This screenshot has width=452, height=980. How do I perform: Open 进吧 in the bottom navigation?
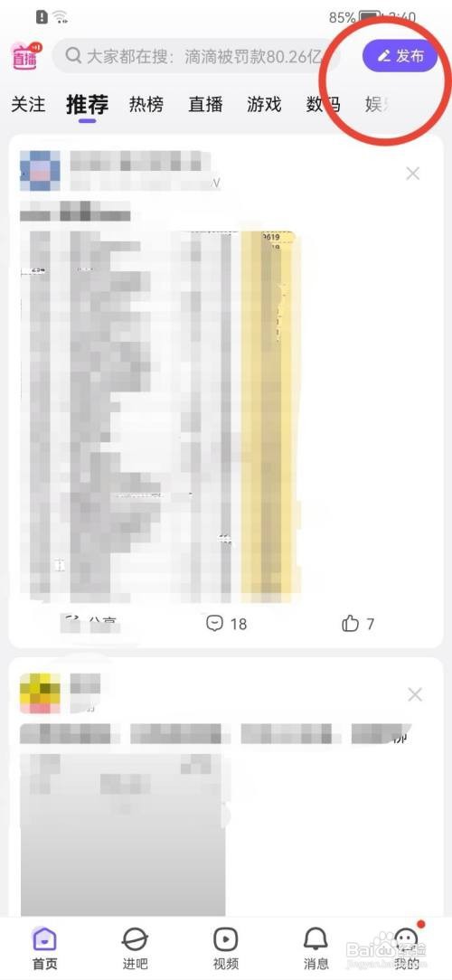(x=135, y=947)
